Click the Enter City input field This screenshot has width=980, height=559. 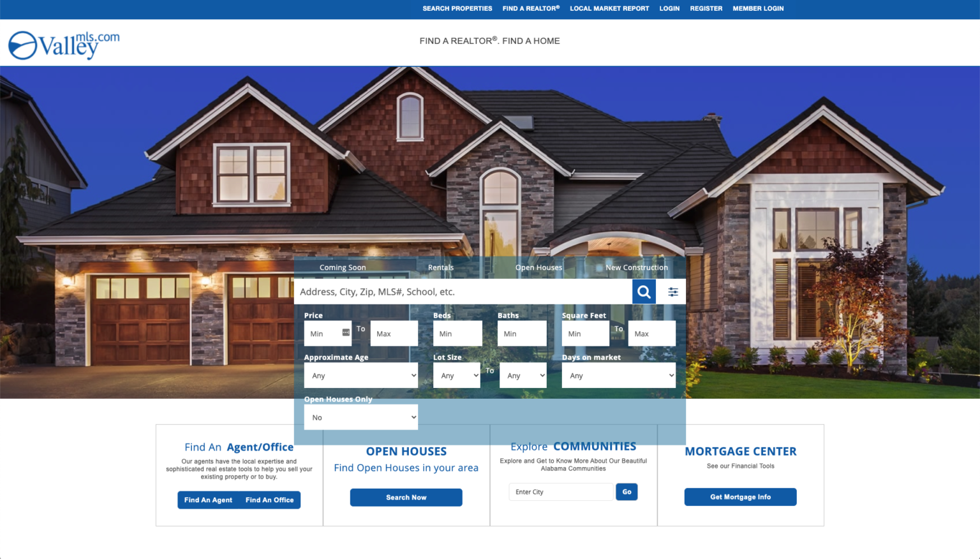click(560, 491)
